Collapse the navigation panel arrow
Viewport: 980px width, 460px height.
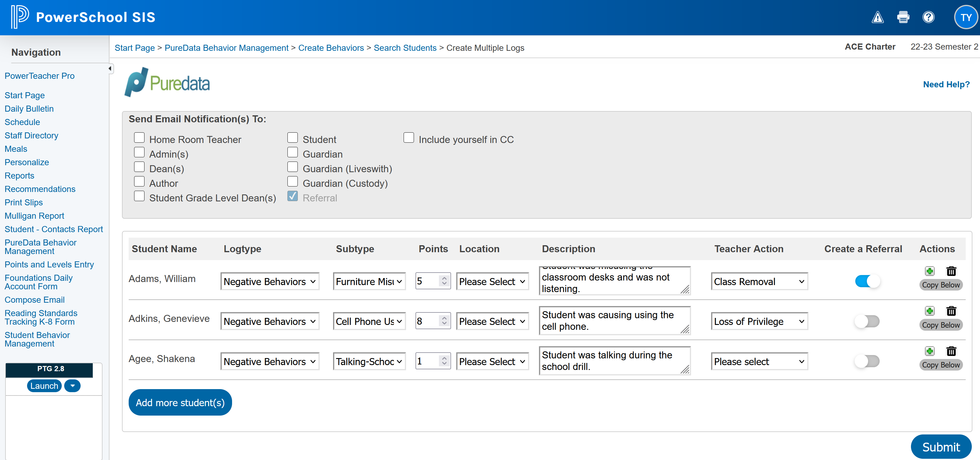click(x=110, y=69)
